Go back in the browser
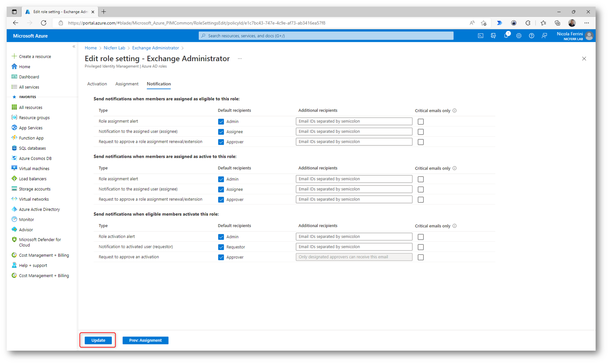This screenshot has height=364, width=609. pos(16,23)
